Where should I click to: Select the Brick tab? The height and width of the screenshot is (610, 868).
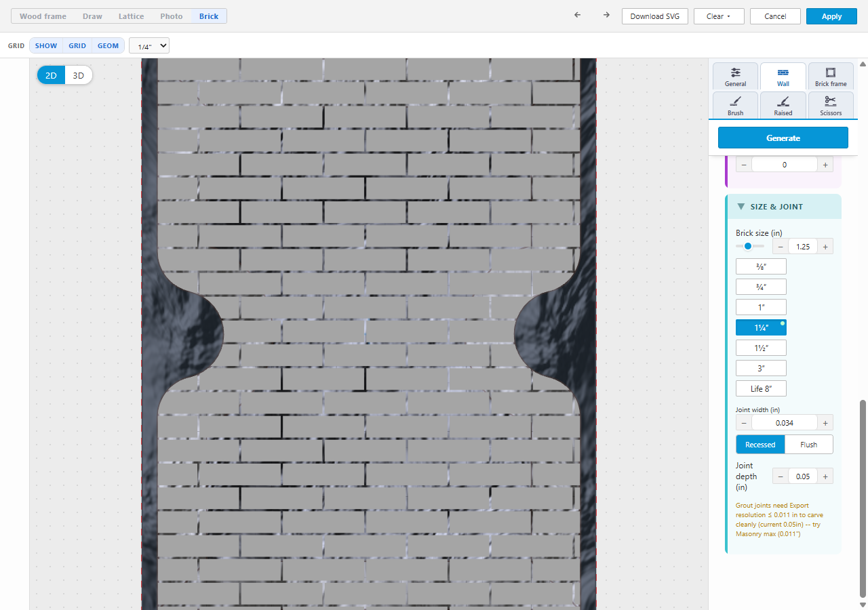tap(209, 16)
